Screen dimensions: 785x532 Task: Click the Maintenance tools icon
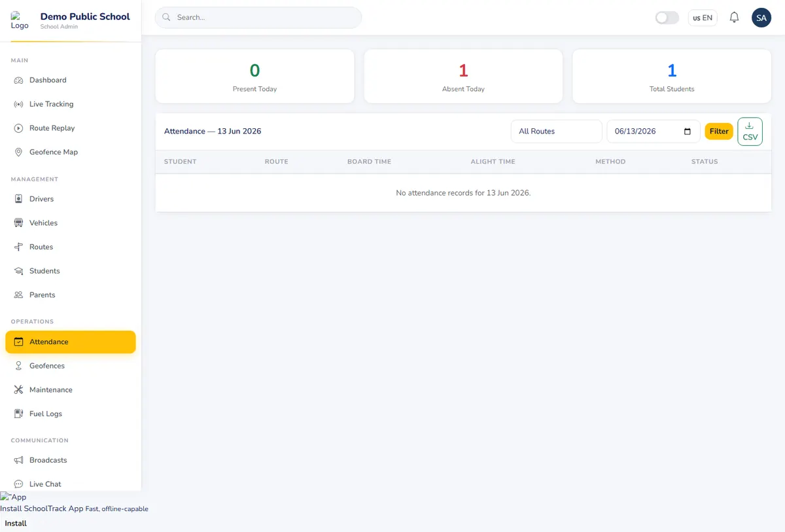coord(18,390)
